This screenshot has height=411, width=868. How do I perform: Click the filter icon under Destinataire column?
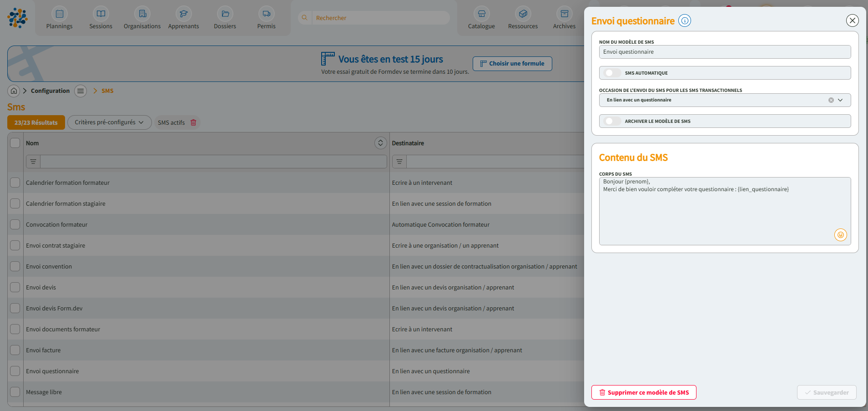click(399, 162)
